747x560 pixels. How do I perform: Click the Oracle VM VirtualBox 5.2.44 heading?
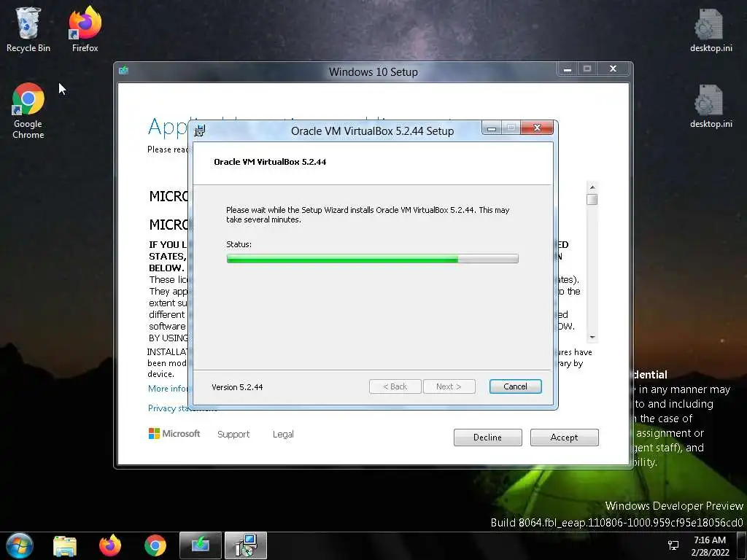click(270, 162)
